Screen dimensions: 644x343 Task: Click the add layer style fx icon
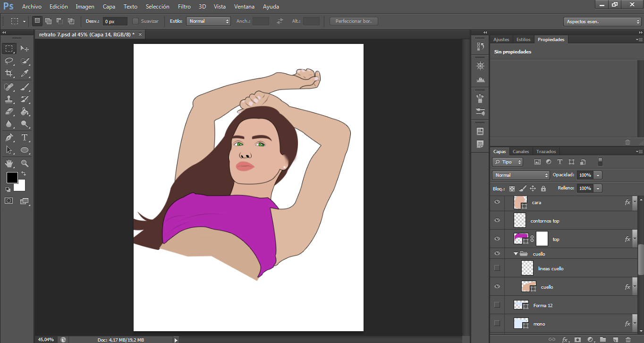click(x=565, y=339)
